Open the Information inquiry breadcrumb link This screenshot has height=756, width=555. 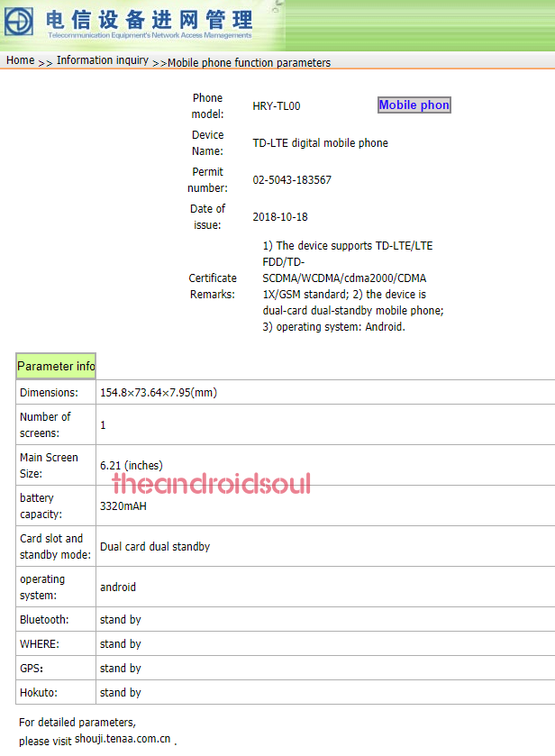102,60
